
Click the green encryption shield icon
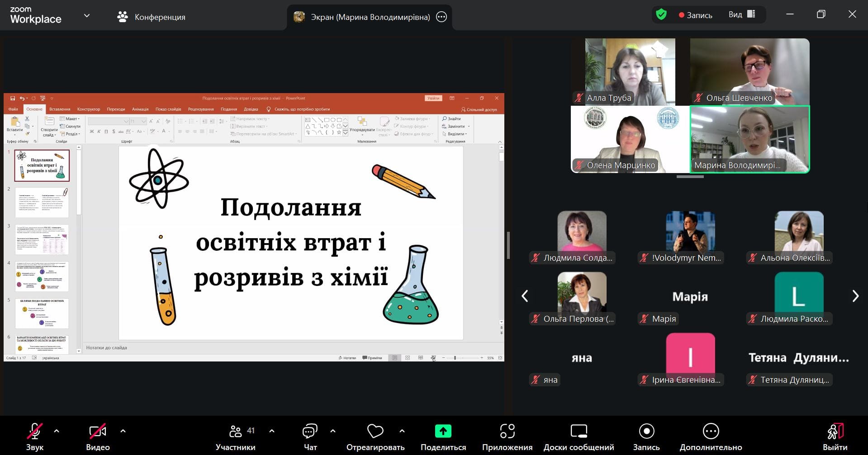661,15
